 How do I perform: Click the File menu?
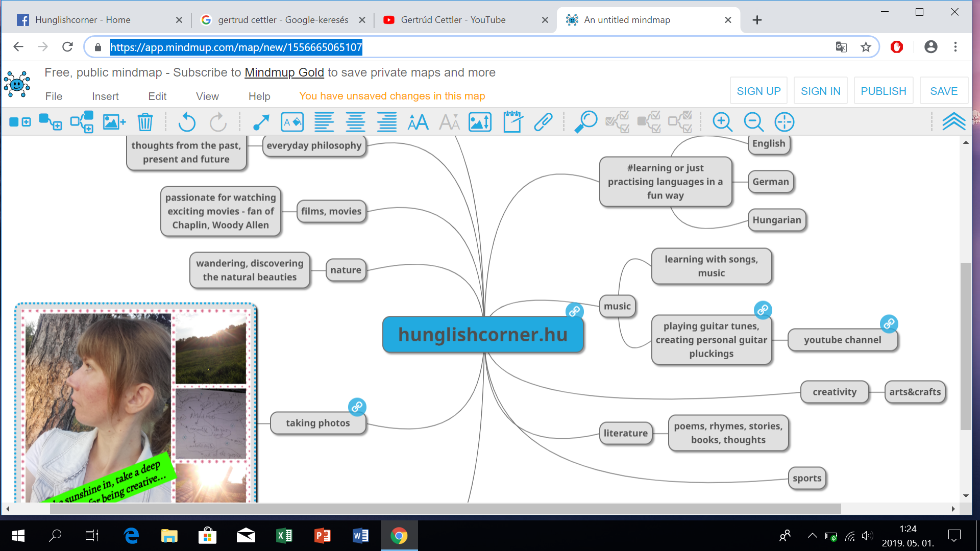click(x=53, y=95)
